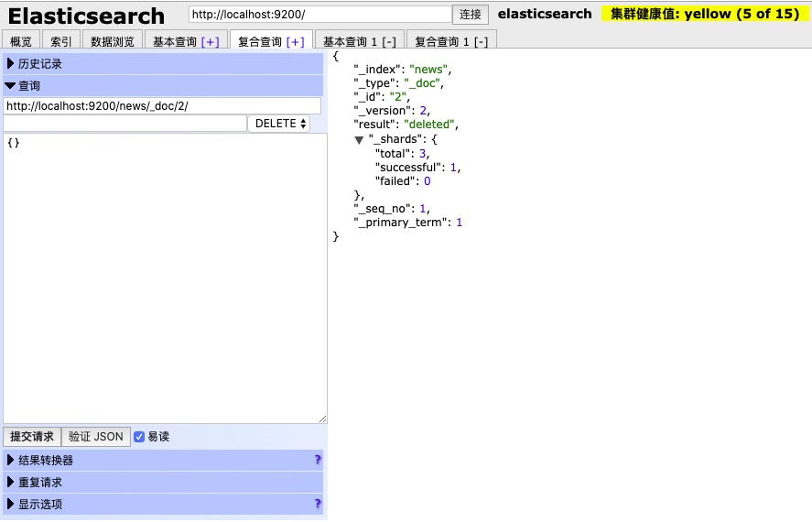Click the "_id": "2" line
Viewport: 812px width, 522px height.
pyautogui.click(x=382, y=97)
